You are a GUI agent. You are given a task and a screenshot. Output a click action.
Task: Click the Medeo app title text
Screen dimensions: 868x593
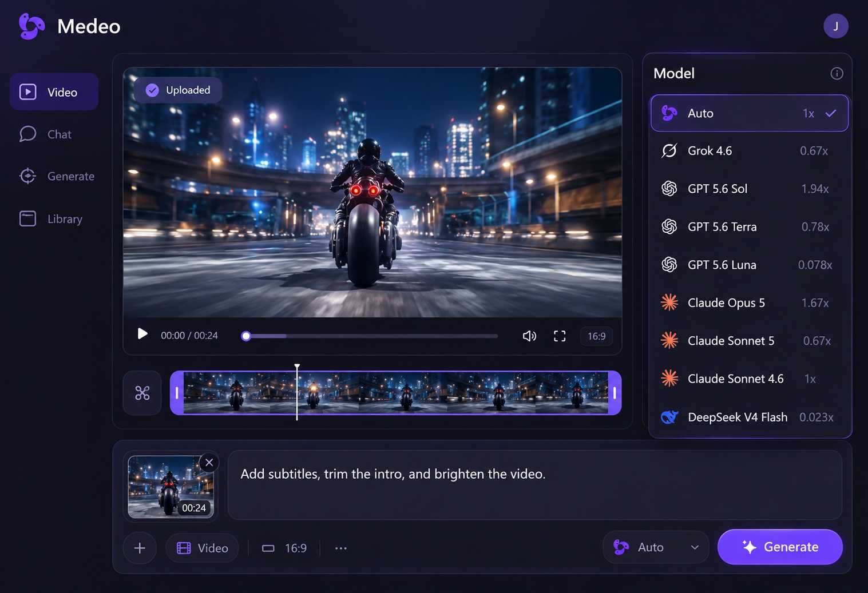pos(89,26)
